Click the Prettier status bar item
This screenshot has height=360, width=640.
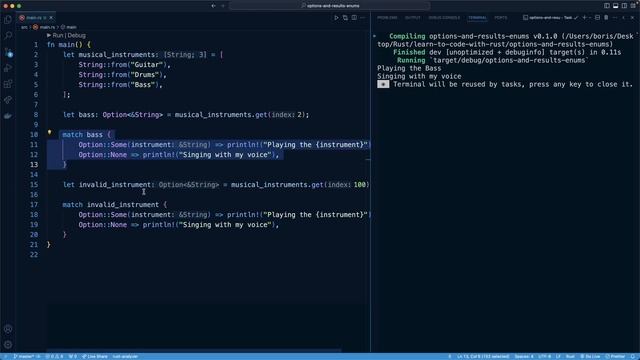(x=615, y=356)
